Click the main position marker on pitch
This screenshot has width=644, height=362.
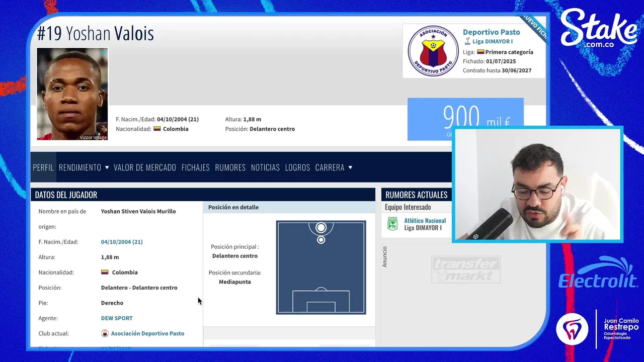coord(321,228)
